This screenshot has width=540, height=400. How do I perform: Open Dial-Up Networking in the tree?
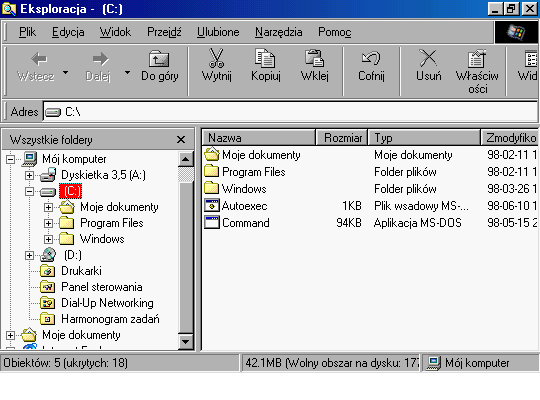107,303
